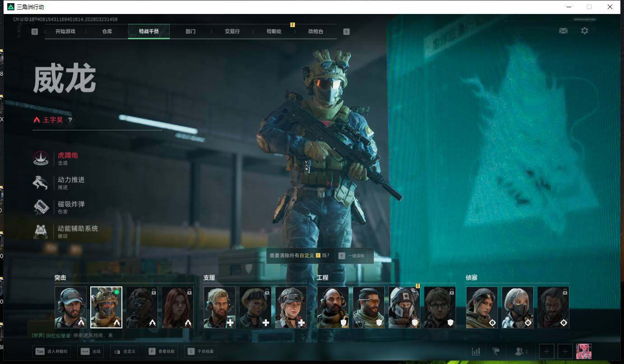This screenshot has width=624, height=364.
Task: Open the 自定义 customize button
Action: pos(124,351)
